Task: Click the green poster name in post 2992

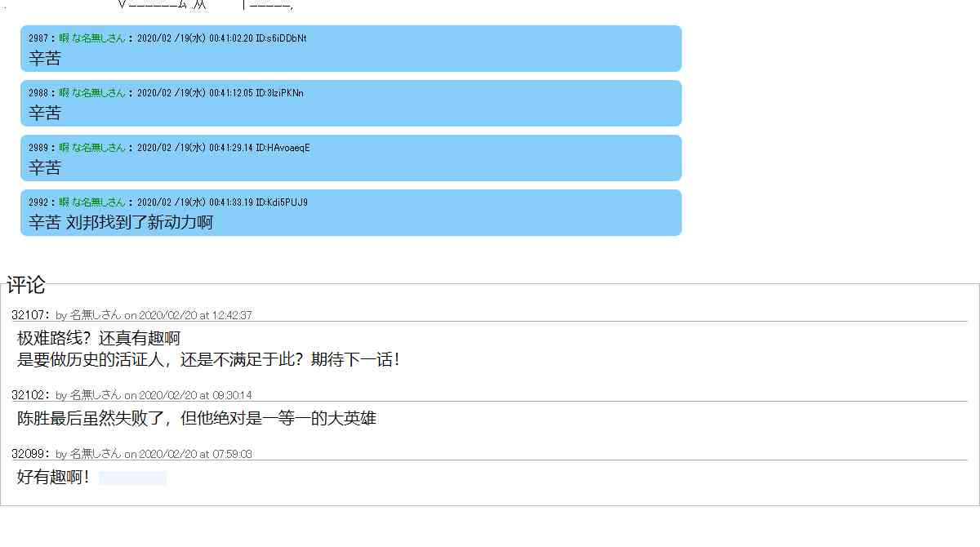Action: coord(92,202)
